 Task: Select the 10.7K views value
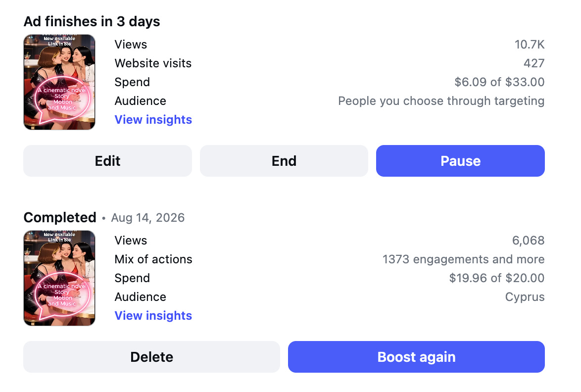pos(530,45)
